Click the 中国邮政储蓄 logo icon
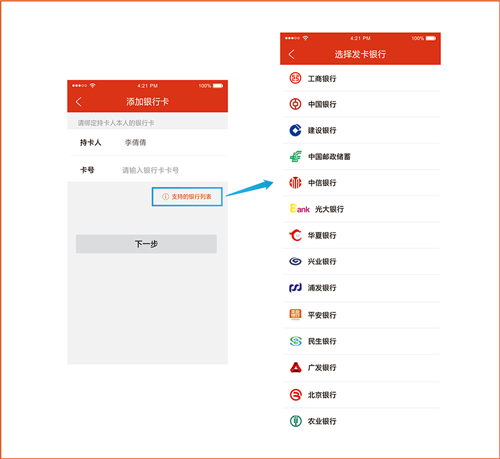Viewport: 500px width, 459px height. pyautogui.click(x=295, y=156)
